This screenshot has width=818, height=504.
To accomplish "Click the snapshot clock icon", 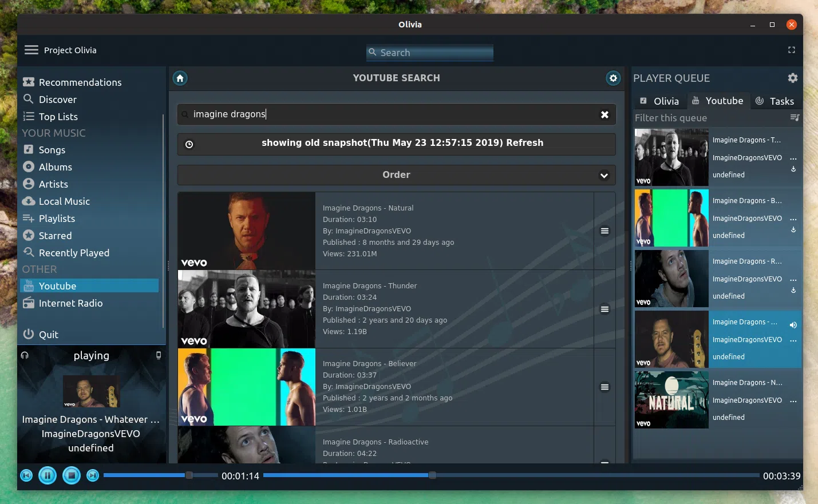I will (x=189, y=144).
